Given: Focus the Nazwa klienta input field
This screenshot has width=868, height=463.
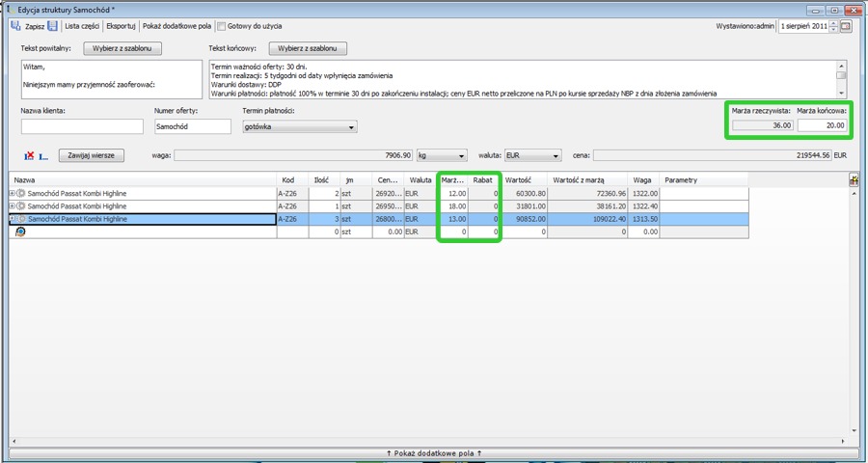Looking at the screenshot, I should (x=82, y=126).
